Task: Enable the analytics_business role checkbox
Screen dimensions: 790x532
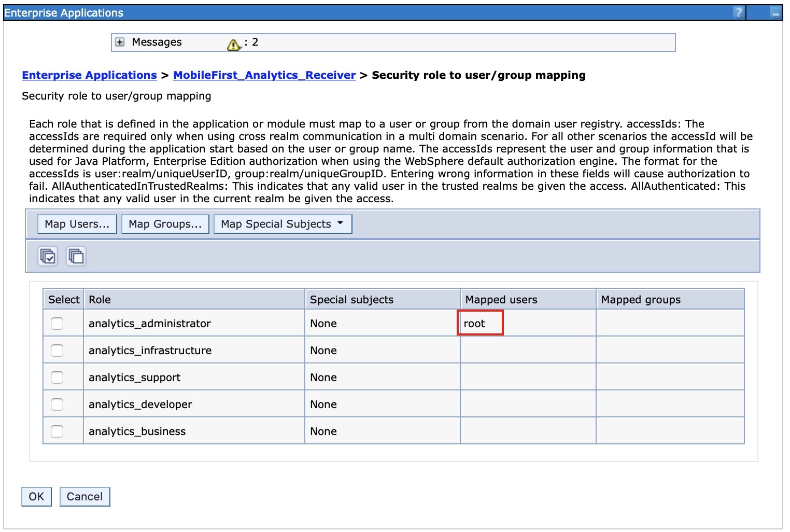Action: pos(57,431)
